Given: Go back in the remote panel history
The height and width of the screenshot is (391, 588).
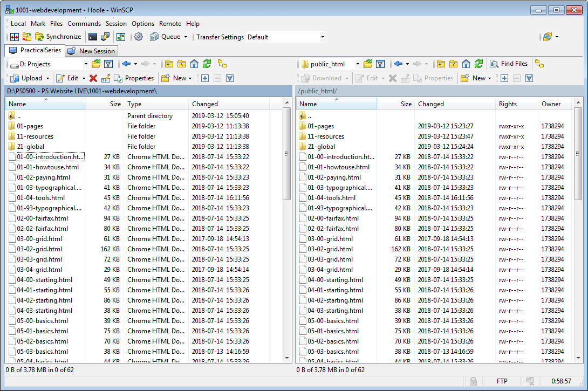Looking at the screenshot, I should pos(398,64).
